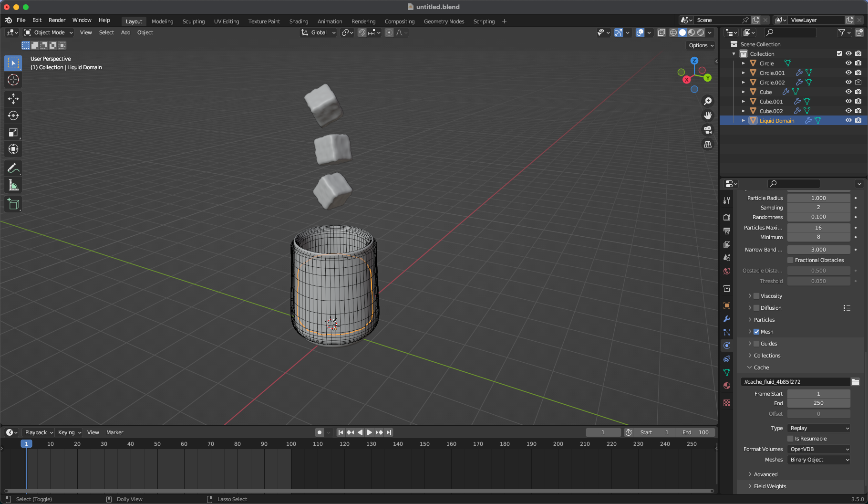Open the File menu
This screenshot has height=504, width=868.
[x=21, y=20]
